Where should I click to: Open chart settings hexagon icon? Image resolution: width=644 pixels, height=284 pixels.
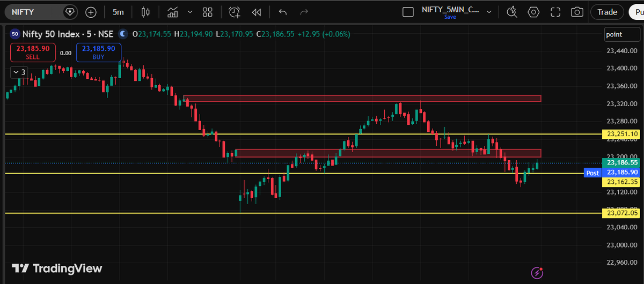(533, 12)
